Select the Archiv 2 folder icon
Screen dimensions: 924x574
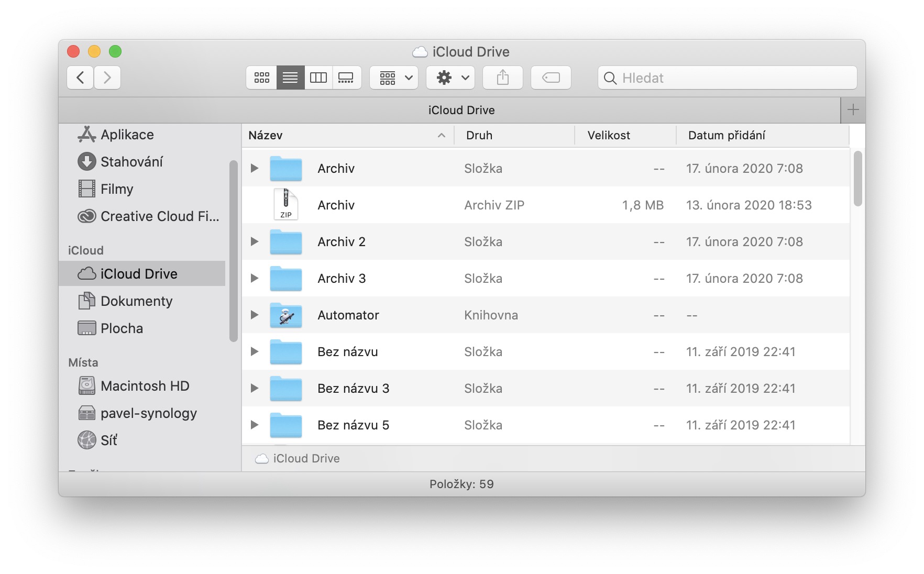coord(286,241)
